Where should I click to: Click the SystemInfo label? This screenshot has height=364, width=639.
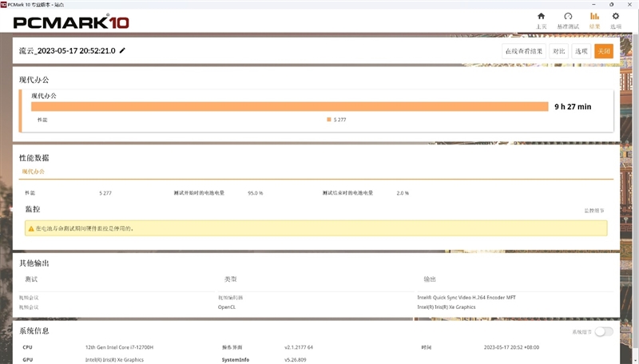pos(235,360)
